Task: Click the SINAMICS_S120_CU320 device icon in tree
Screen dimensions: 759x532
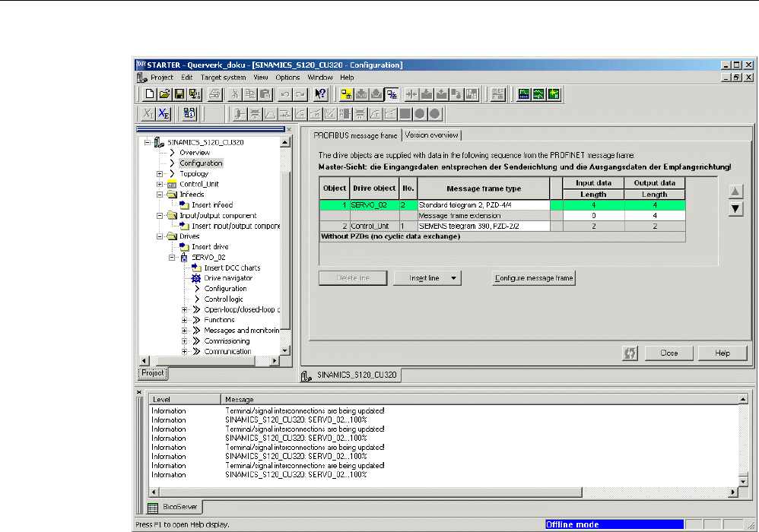Action: (159, 142)
